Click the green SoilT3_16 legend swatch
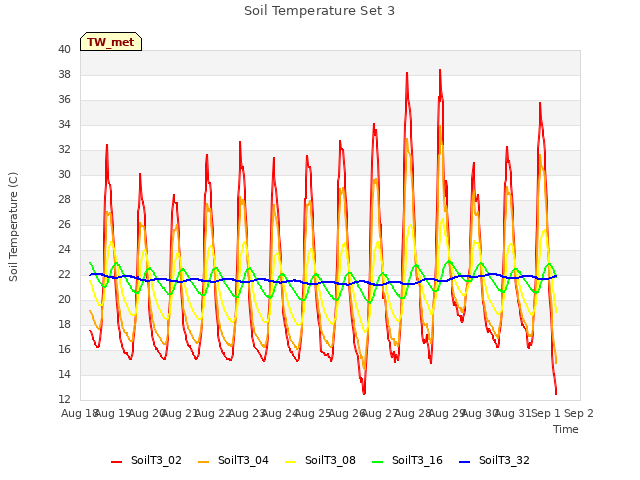The width and height of the screenshot is (640, 480). pos(378,462)
